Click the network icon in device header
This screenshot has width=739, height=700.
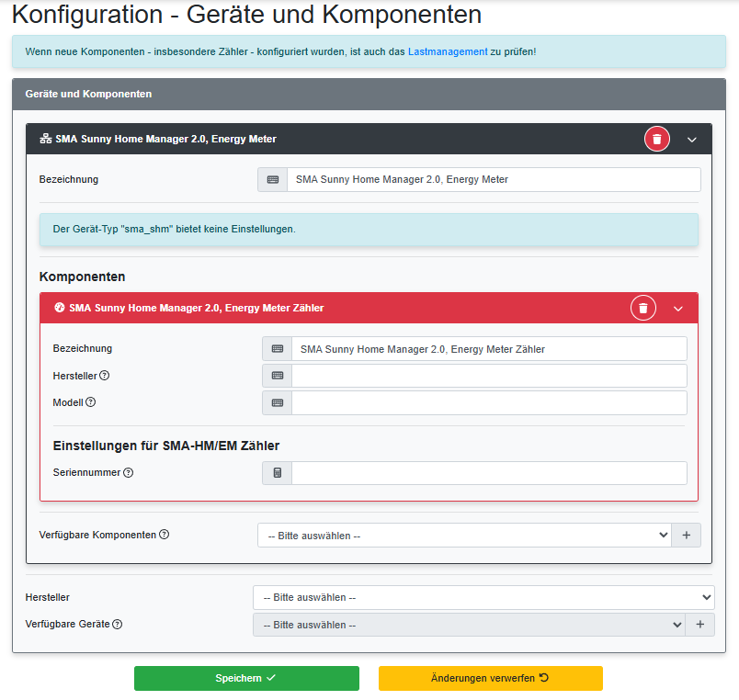pyautogui.click(x=46, y=139)
